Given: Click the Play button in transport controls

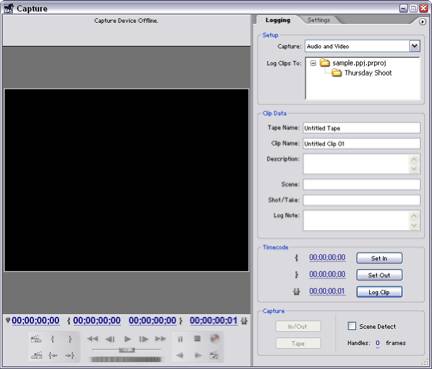Looking at the screenshot, I should [127, 339].
